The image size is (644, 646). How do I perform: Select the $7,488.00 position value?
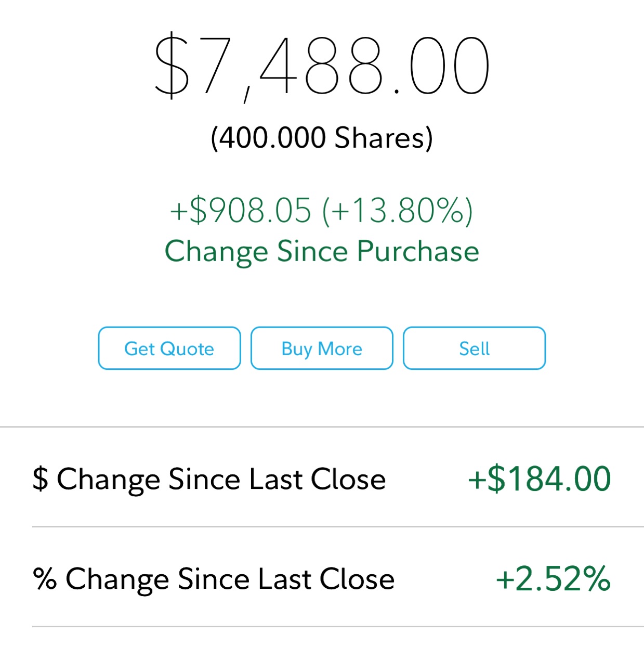tap(322, 66)
